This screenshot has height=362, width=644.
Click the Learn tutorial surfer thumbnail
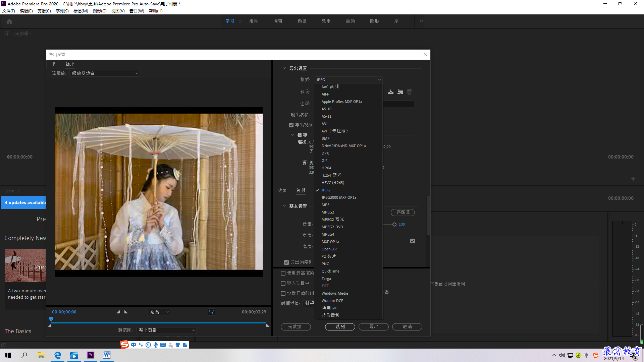pyautogui.click(x=25, y=265)
